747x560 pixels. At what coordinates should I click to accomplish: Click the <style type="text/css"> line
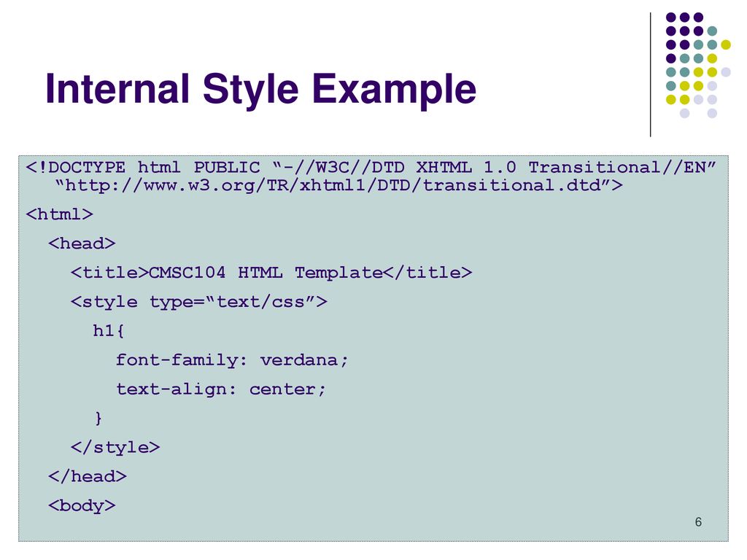pyautogui.click(x=198, y=302)
